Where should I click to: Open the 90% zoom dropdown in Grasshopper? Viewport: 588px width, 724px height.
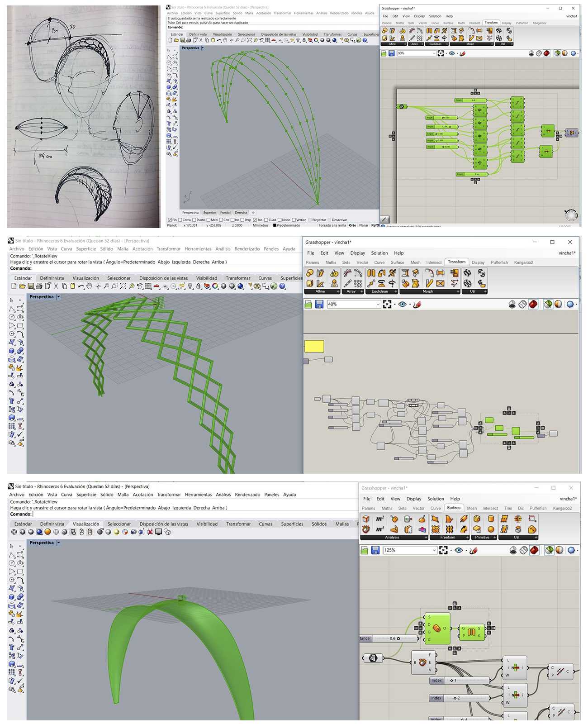coord(434,53)
